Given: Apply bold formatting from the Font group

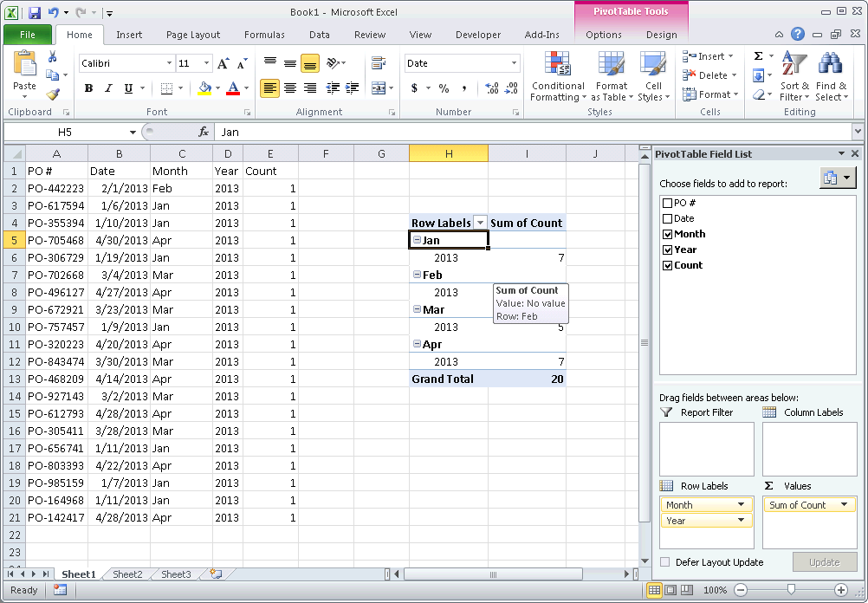Looking at the screenshot, I should click(x=87, y=89).
